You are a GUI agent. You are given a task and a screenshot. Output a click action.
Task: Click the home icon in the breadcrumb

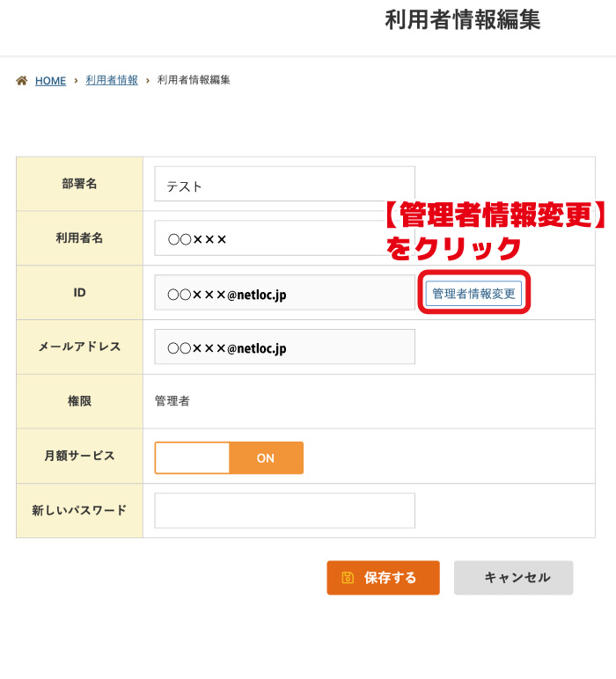[22, 81]
